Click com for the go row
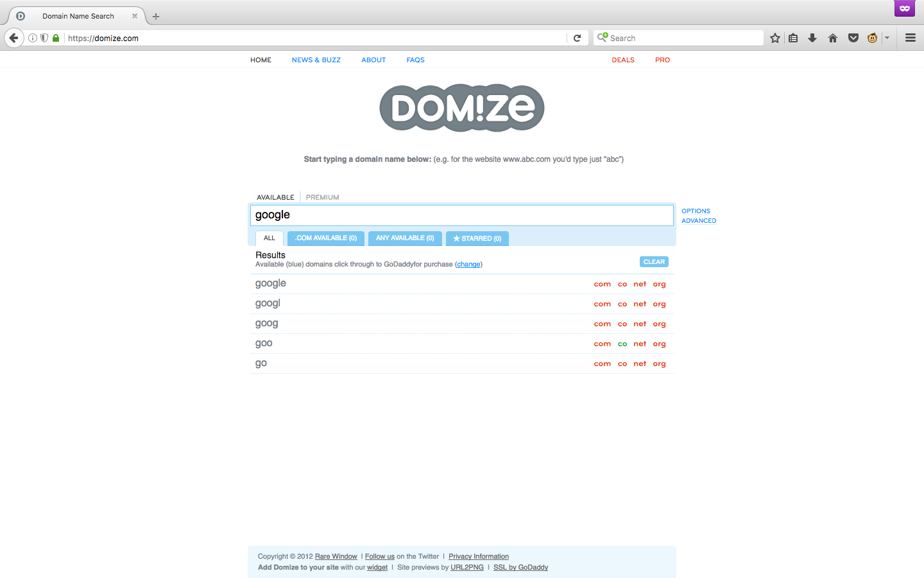 click(x=602, y=363)
